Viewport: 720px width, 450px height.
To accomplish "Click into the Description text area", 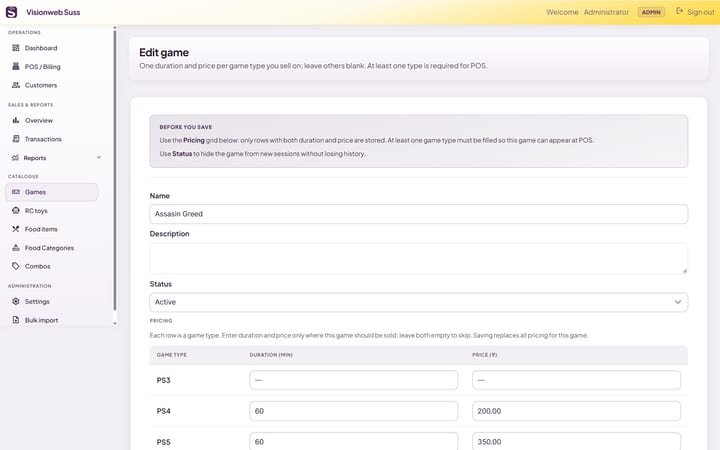I will (418, 259).
